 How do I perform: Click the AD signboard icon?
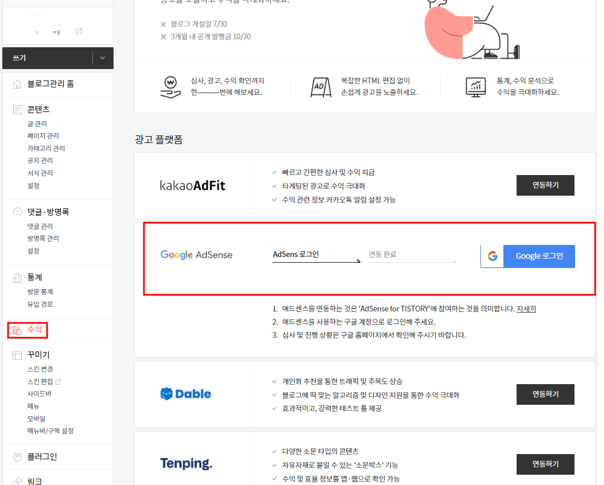pos(320,87)
